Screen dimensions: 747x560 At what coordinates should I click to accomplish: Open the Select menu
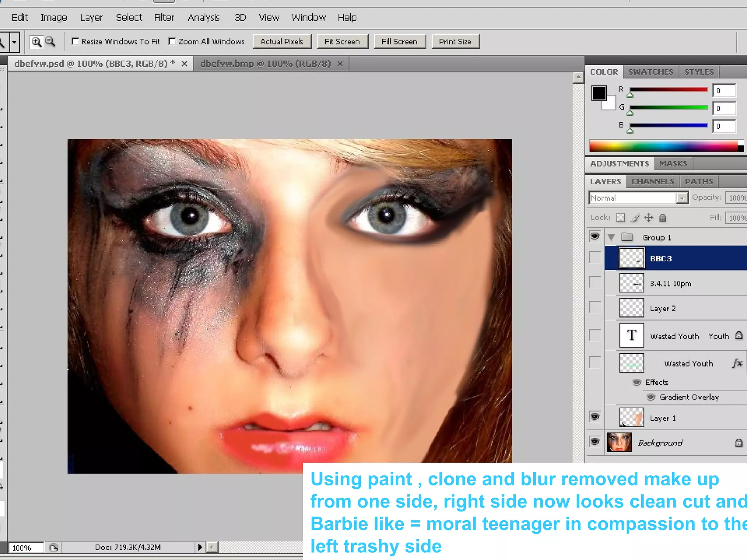[129, 17]
